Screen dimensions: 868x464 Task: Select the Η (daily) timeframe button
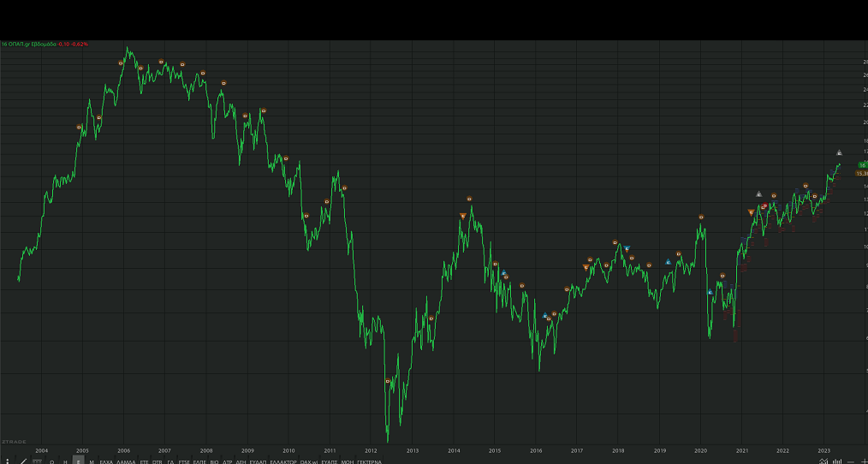65,461
